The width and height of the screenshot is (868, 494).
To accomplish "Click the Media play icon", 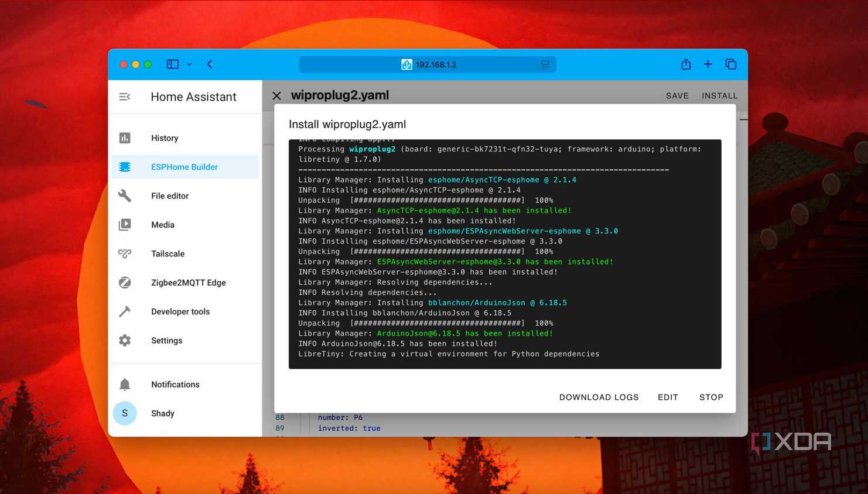I will pyautogui.click(x=125, y=225).
